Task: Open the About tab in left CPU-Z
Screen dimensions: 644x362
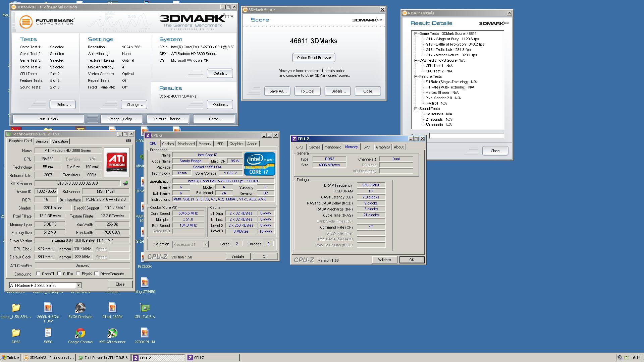Action: 252,144
